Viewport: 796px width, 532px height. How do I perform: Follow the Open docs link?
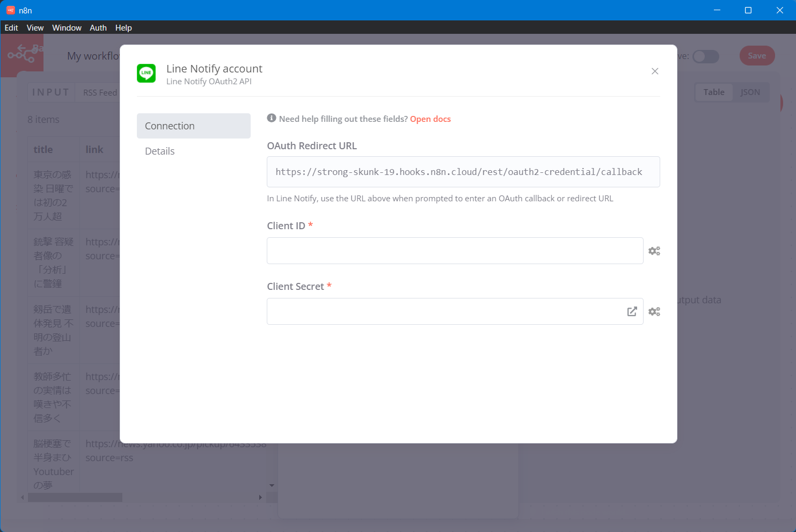[430, 119]
